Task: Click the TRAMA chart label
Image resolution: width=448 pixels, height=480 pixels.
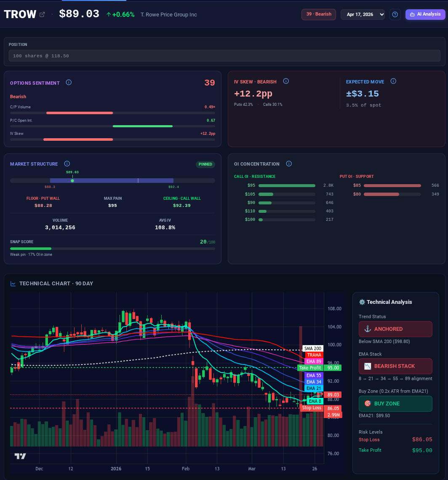Action: (x=314, y=355)
